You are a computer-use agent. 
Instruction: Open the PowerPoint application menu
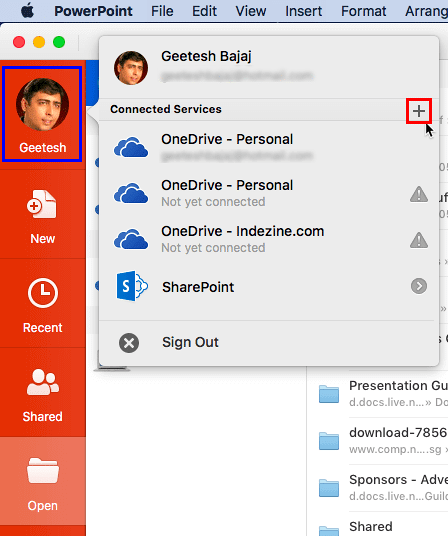pos(93,11)
